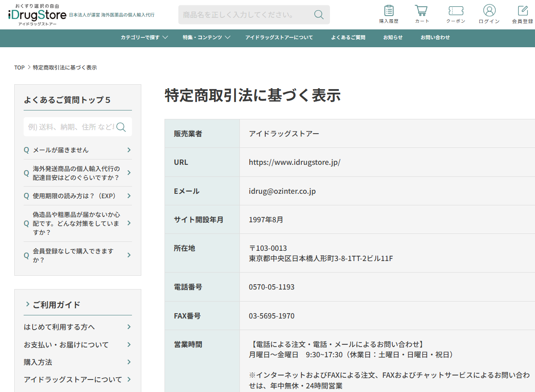
Task: Click arrow beside 会員登録なしで購入できますか？
Action: 129,255
